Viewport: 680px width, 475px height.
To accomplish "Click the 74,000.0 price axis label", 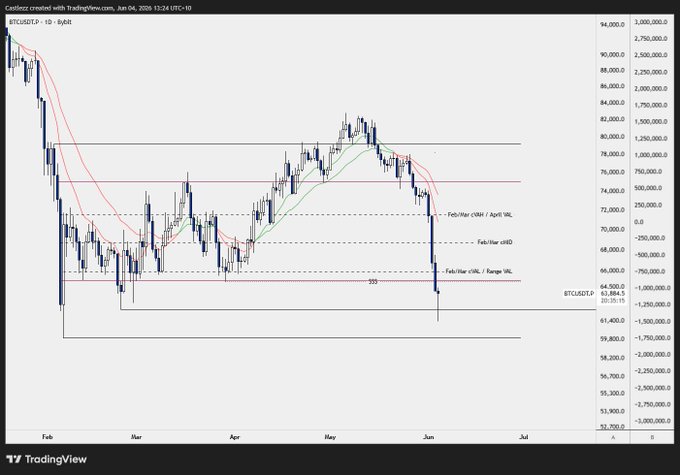I will [612, 191].
